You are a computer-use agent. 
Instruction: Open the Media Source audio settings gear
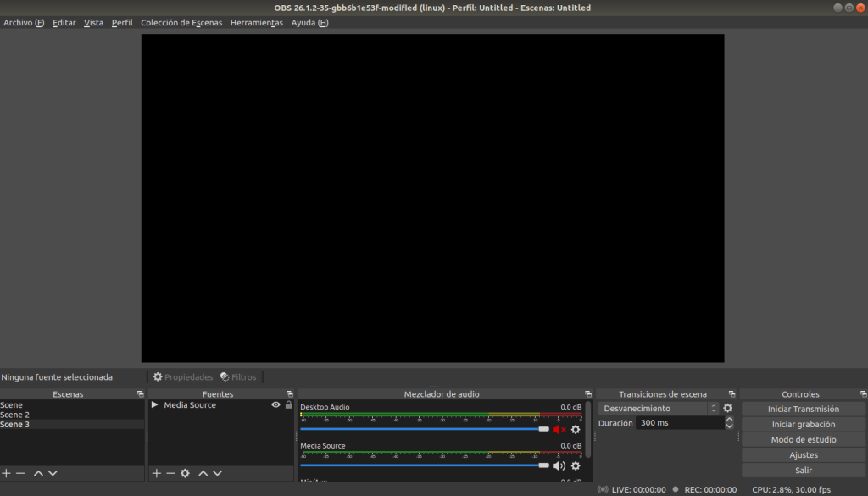pos(576,466)
